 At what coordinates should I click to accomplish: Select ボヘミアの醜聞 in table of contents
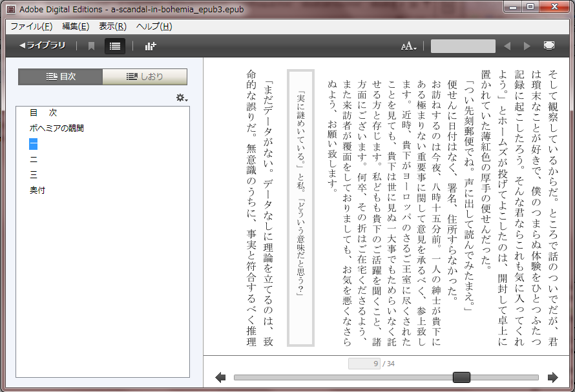(x=56, y=129)
